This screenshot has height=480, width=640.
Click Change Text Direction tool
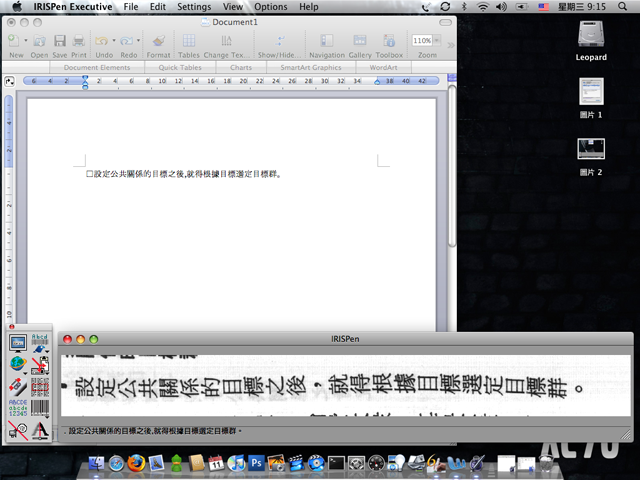[x=226, y=46]
